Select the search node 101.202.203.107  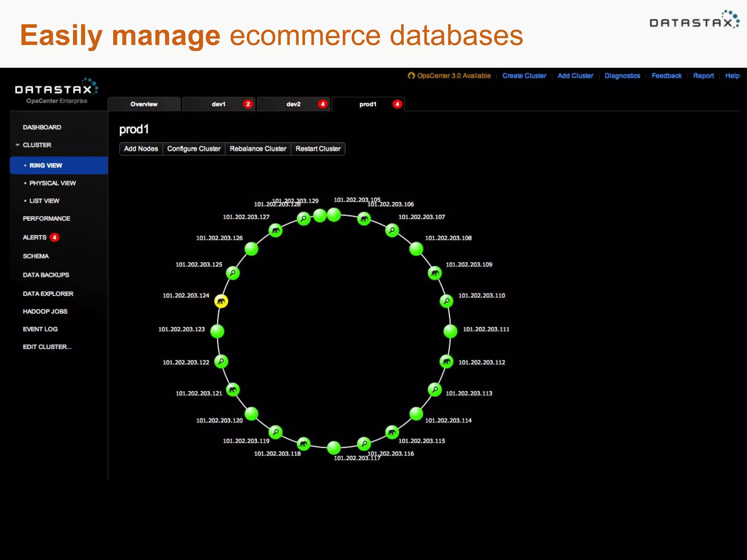pos(392,230)
